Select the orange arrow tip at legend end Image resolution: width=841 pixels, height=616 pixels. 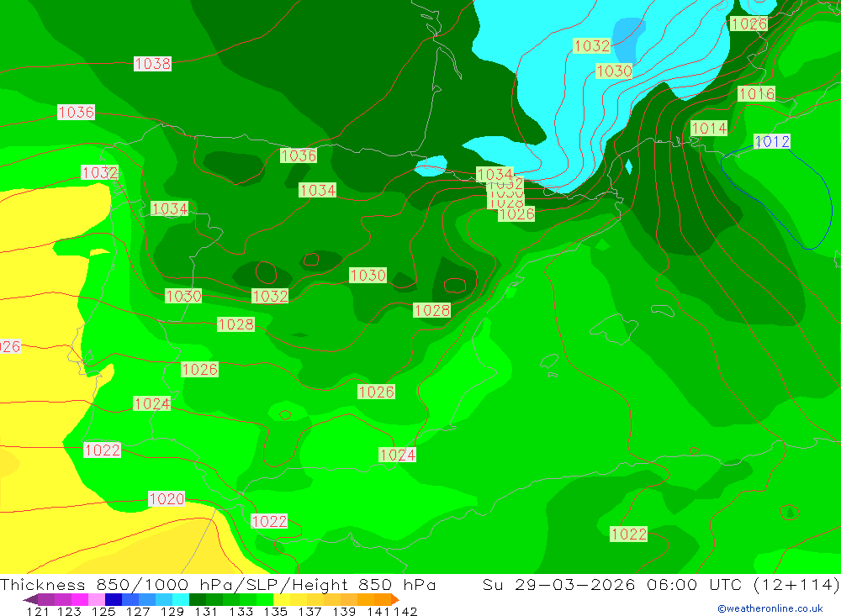point(395,599)
